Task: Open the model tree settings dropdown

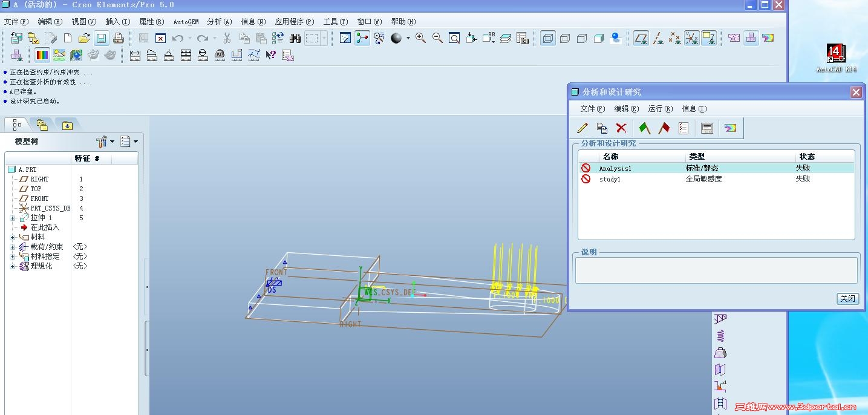Action: [105, 142]
